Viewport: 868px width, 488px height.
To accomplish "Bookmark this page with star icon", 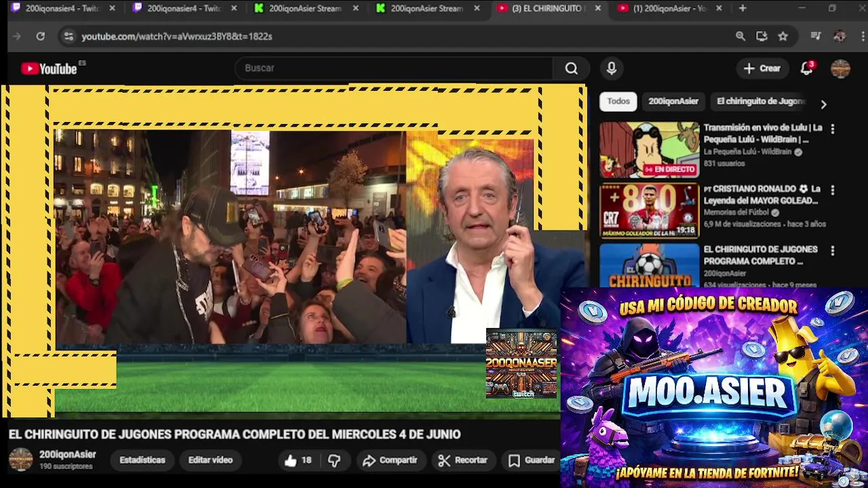I will [x=783, y=37].
